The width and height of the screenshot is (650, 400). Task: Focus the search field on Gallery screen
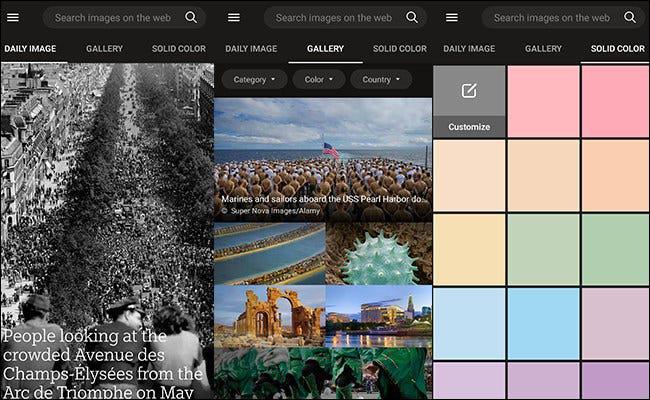pyautogui.click(x=345, y=17)
